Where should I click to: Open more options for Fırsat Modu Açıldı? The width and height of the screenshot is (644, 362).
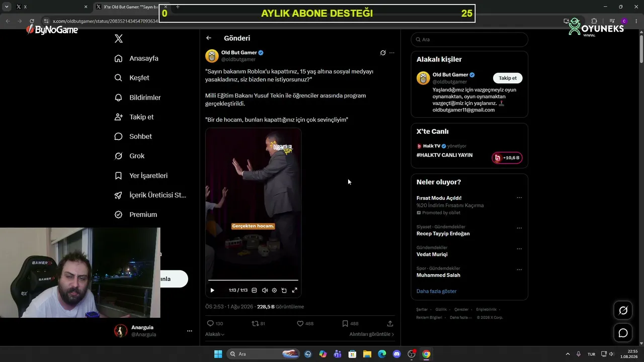coord(519,198)
